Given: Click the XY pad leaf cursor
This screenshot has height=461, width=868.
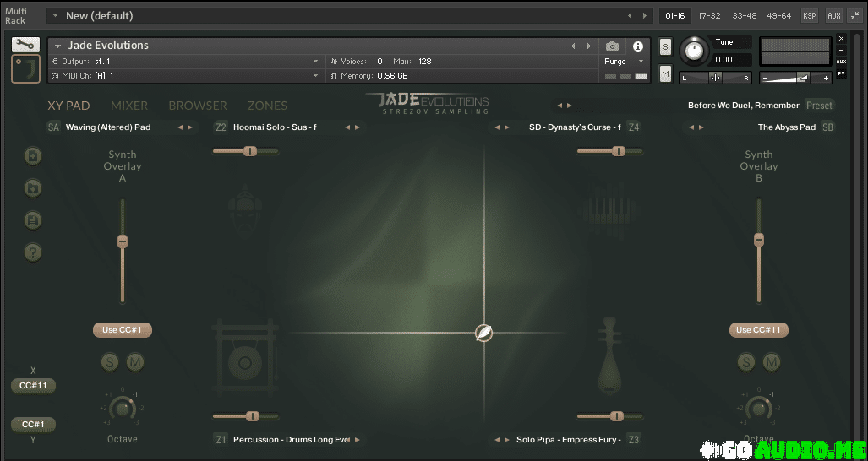Looking at the screenshot, I should pyautogui.click(x=483, y=333).
